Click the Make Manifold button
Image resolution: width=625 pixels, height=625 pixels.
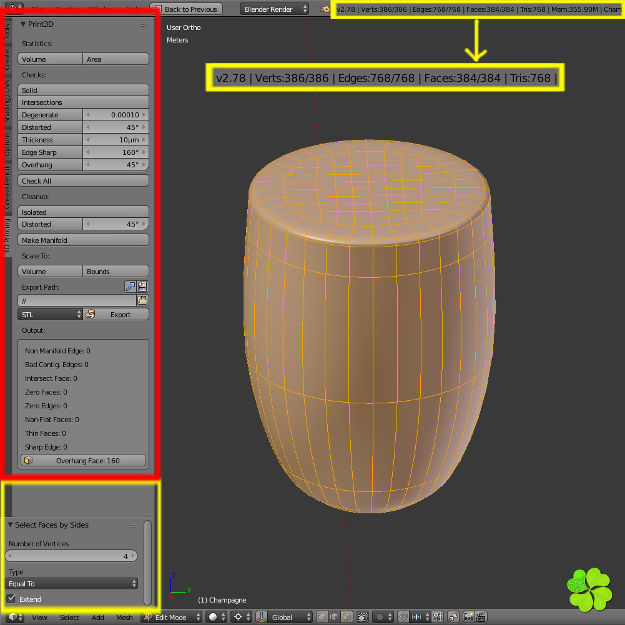click(x=83, y=240)
